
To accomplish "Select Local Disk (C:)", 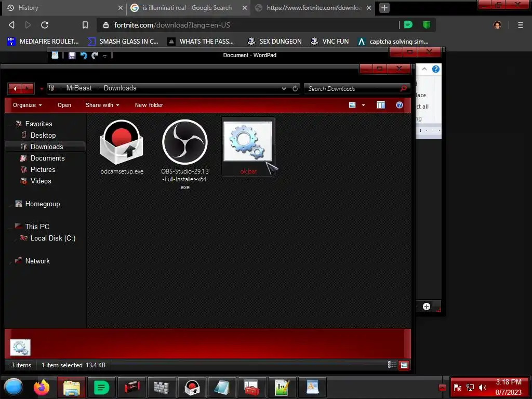I will 53,238.
